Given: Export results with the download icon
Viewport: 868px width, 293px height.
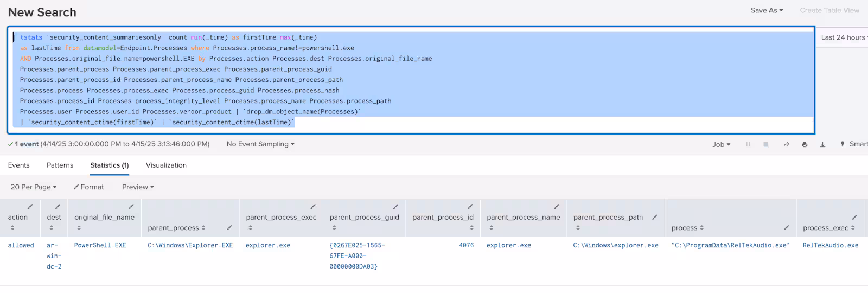Looking at the screenshot, I should pos(822,144).
